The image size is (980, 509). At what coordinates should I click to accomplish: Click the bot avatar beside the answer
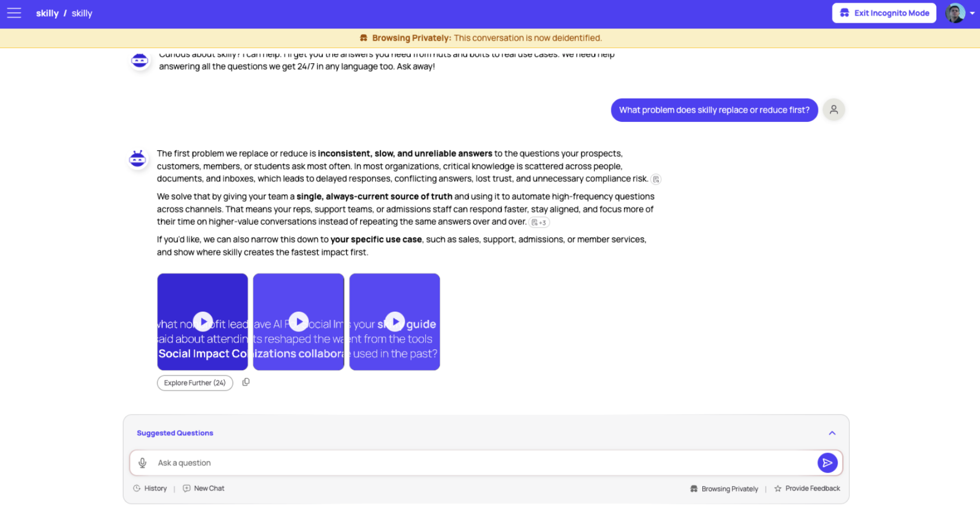[x=138, y=158]
